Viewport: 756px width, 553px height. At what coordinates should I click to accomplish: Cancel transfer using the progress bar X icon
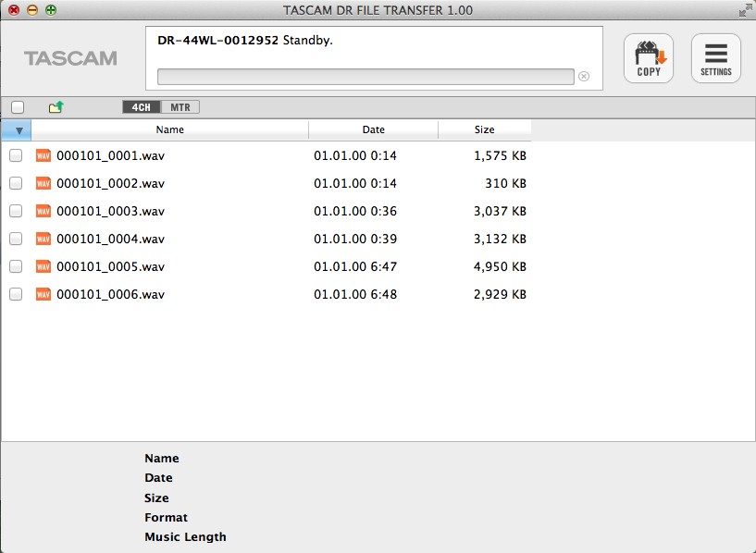(x=584, y=77)
